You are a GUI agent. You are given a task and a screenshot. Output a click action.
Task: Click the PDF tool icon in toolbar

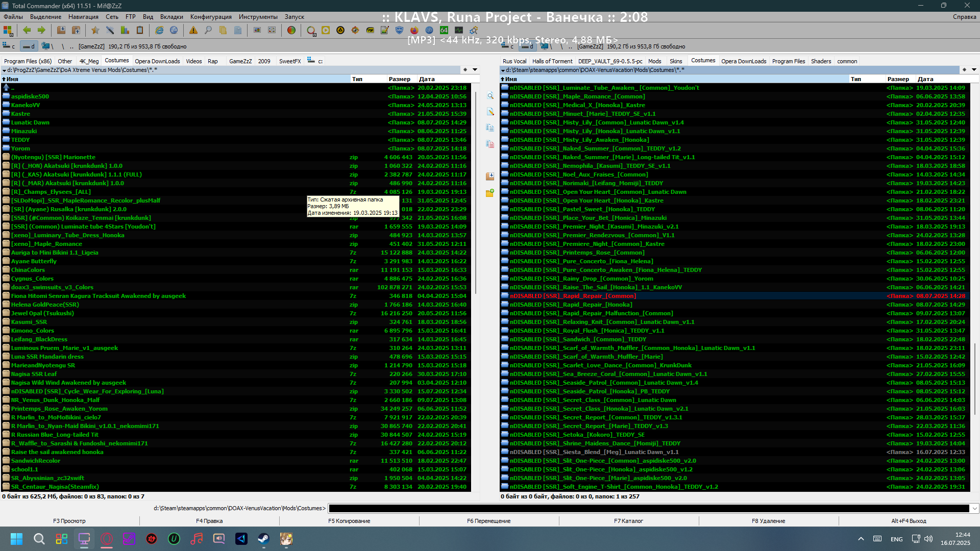coord(370,30)
